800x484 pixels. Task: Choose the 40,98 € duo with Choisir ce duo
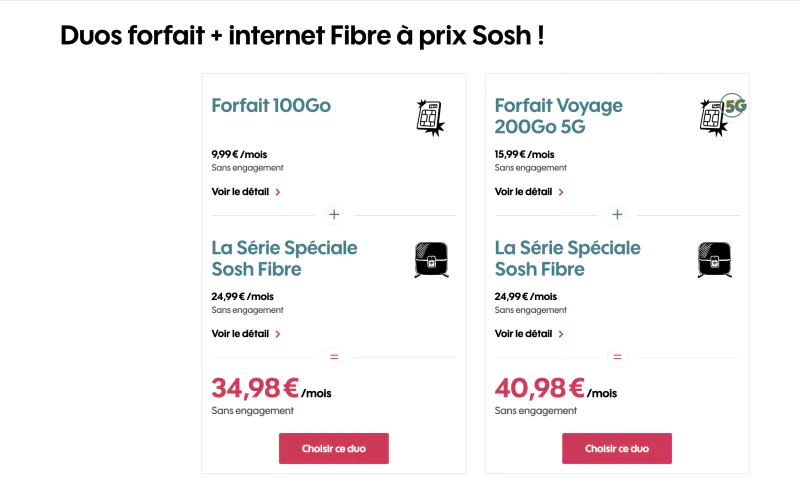coord(616,449)
